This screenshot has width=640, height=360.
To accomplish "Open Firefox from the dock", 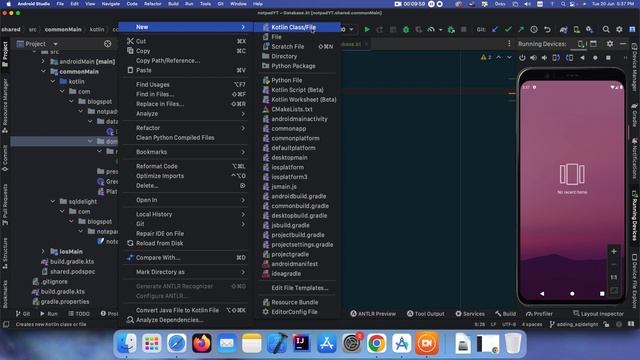I will 202,343.
